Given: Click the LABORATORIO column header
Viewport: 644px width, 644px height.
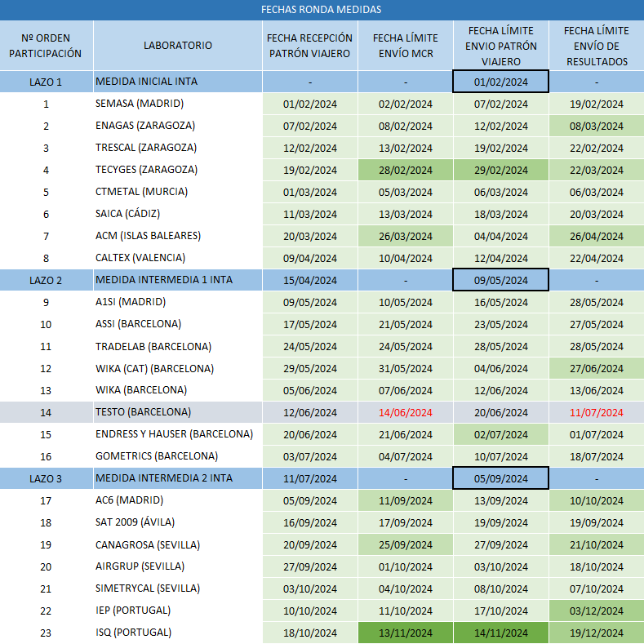Looking at the screenshot, I should click(178, 46).
